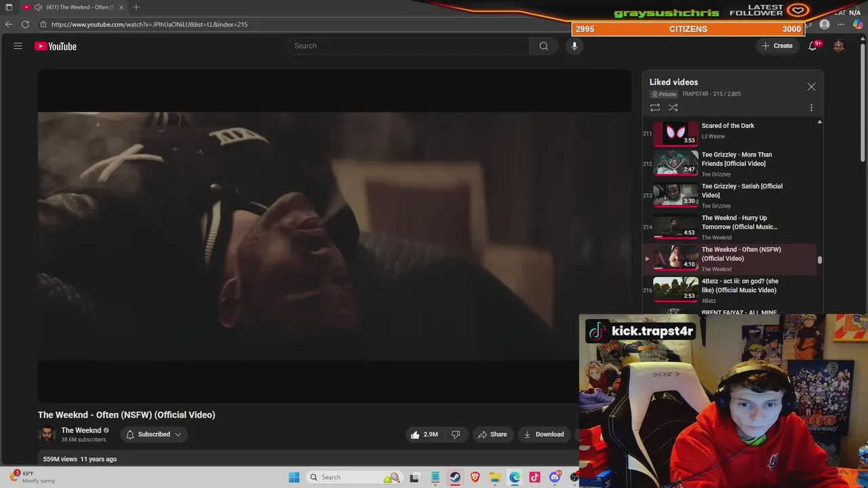Dislike The Weeknd Often video

coord(456,434)
